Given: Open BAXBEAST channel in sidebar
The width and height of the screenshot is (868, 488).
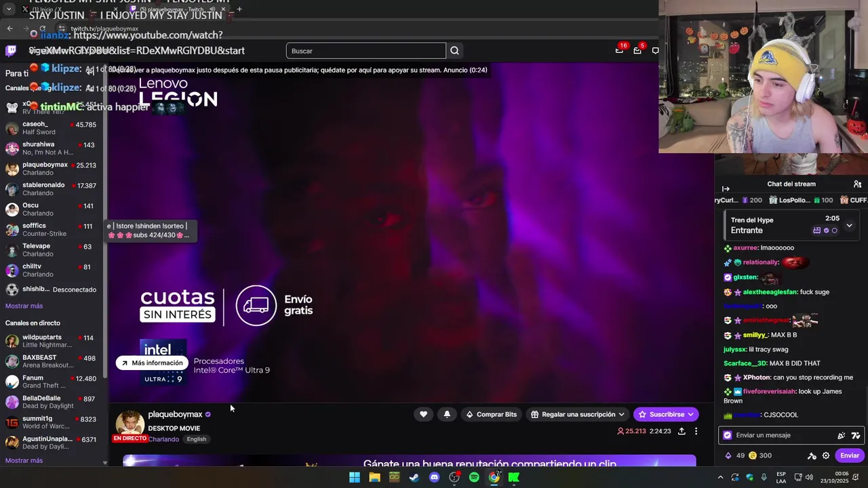Looking at the screenshot, I should (52, 361).
